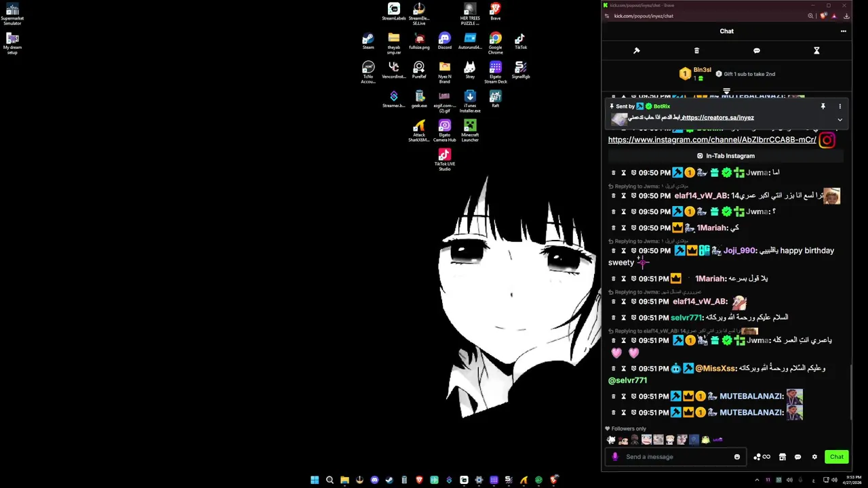The height and width of the screenshot is (488, 868).
Task: Click the Followers only indicator
Action: [625, 429]
